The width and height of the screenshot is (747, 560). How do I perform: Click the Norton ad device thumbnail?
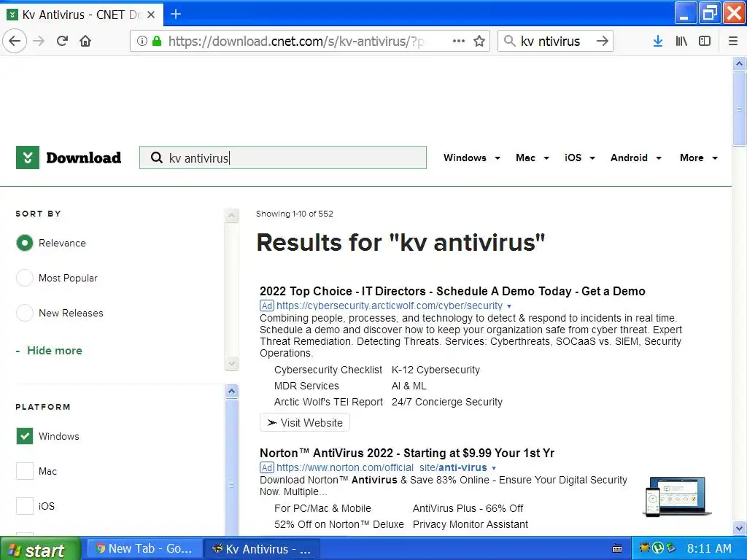[676, 497]
